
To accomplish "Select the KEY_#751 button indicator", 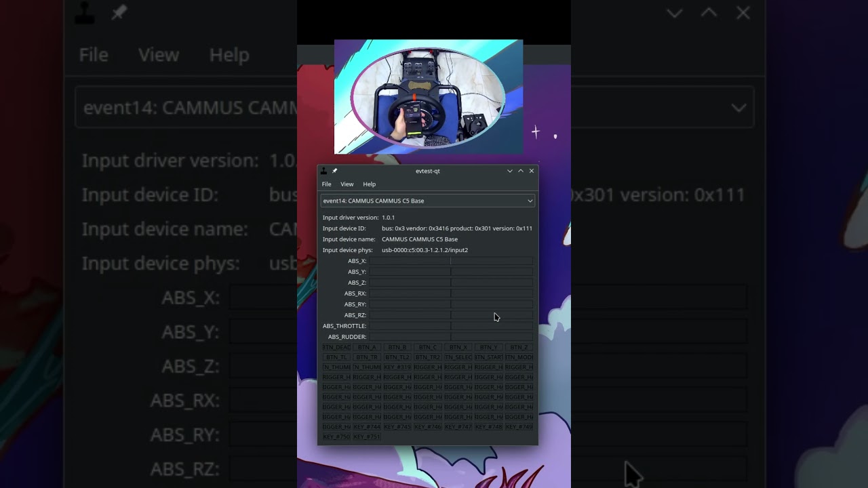I will [x=367, y=437].
